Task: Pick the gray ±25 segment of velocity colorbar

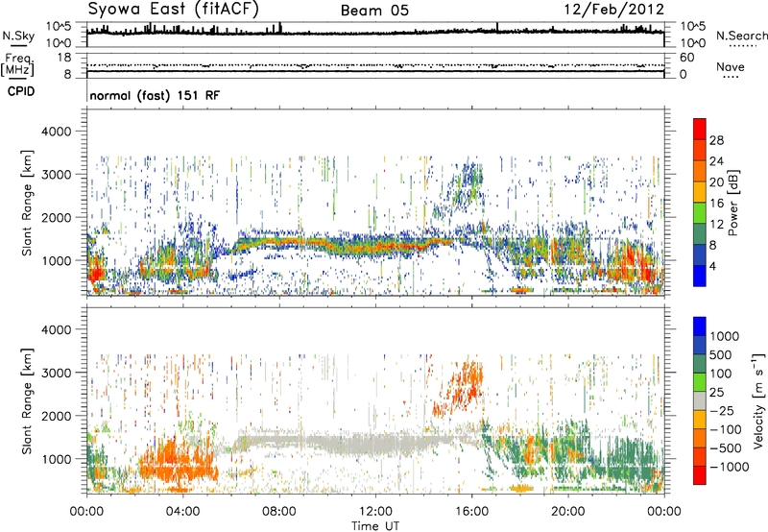Action: point(700,401)
